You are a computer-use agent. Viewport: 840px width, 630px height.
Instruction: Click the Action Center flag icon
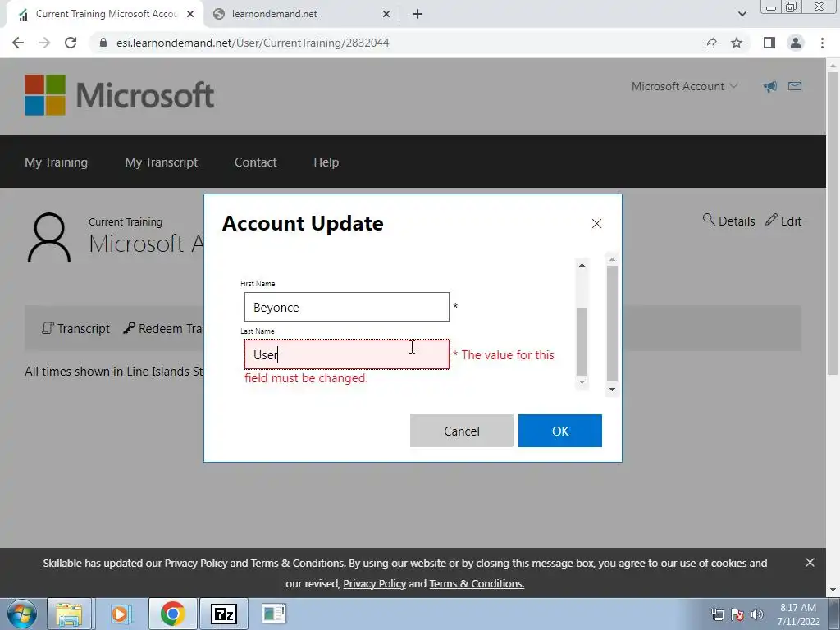[737, 614]
